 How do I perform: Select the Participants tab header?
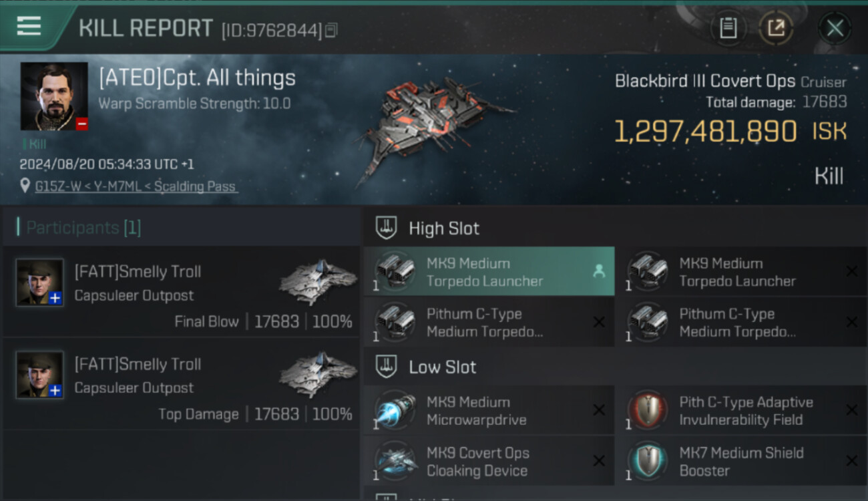click(x=83, y=228)
